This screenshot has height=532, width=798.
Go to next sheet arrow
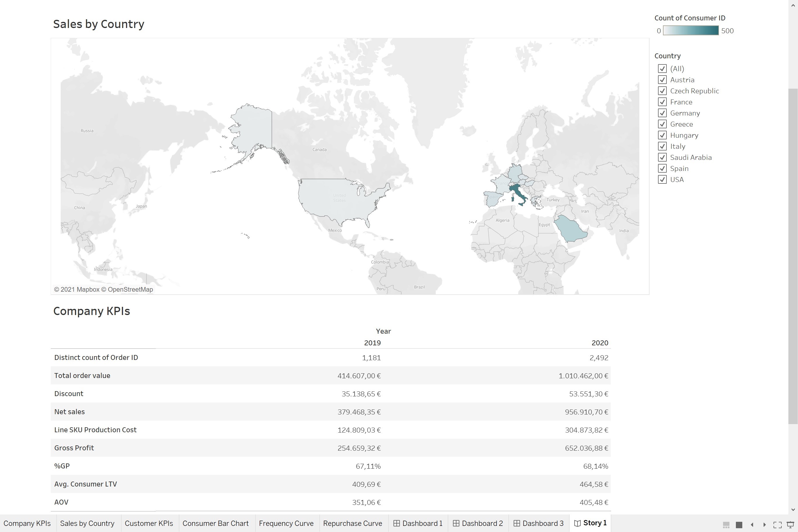click(x=765, y=524)
